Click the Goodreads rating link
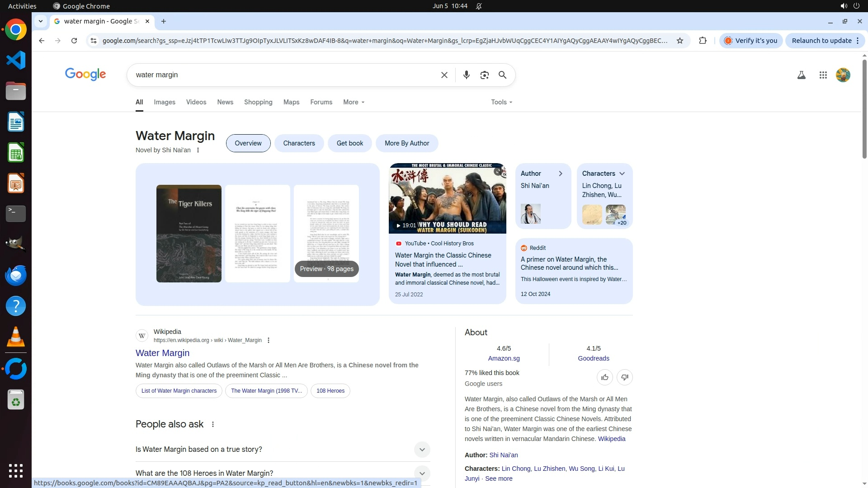This screenshot has width=868, height=488. click(x=593, y=358)
